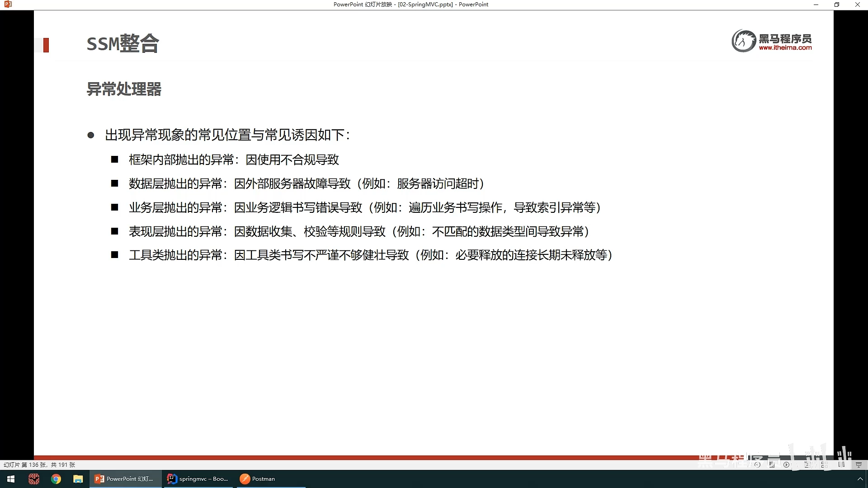Open Google Chrome from the taskbar

pos(56,479)
